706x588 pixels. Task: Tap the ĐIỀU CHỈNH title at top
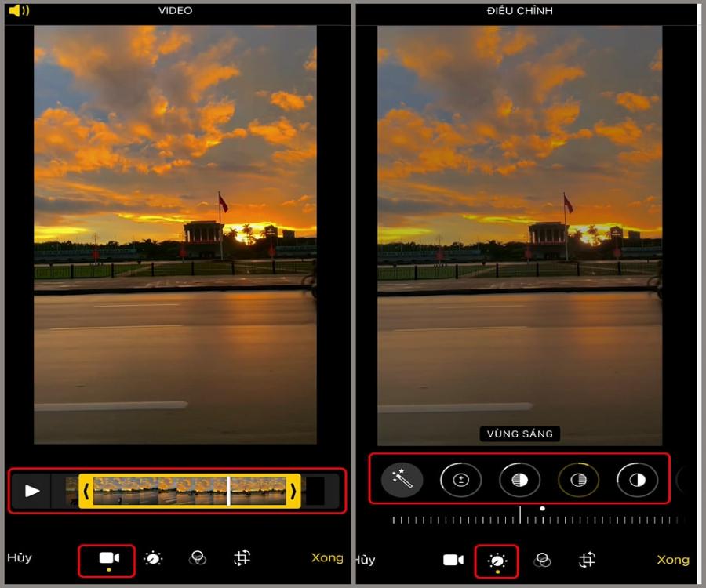click(x=519, y=10)
